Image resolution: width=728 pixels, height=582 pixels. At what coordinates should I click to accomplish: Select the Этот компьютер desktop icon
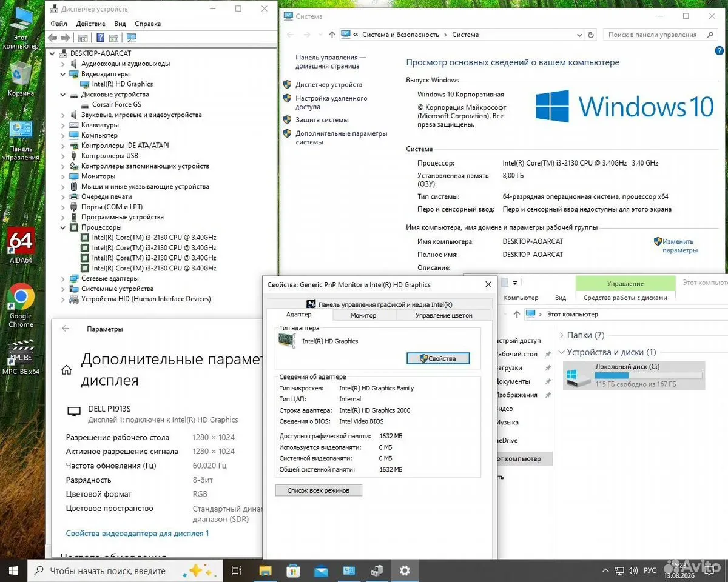[21, 28]
